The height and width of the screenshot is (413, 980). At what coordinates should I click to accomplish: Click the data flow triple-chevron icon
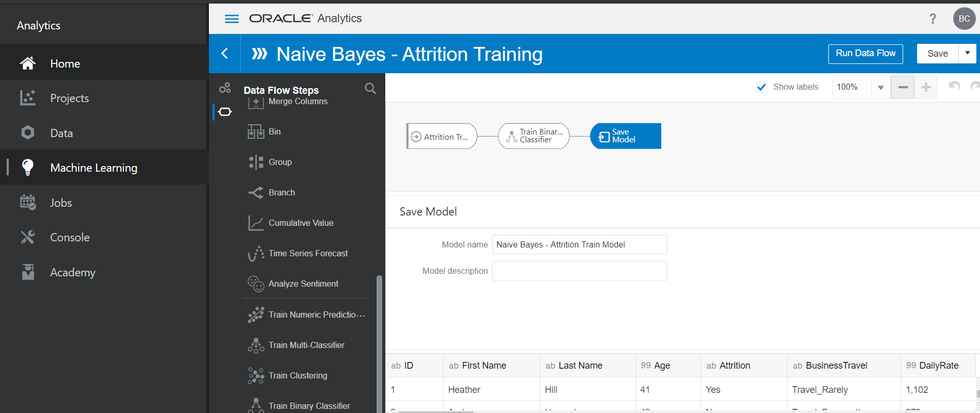point(259,54)
